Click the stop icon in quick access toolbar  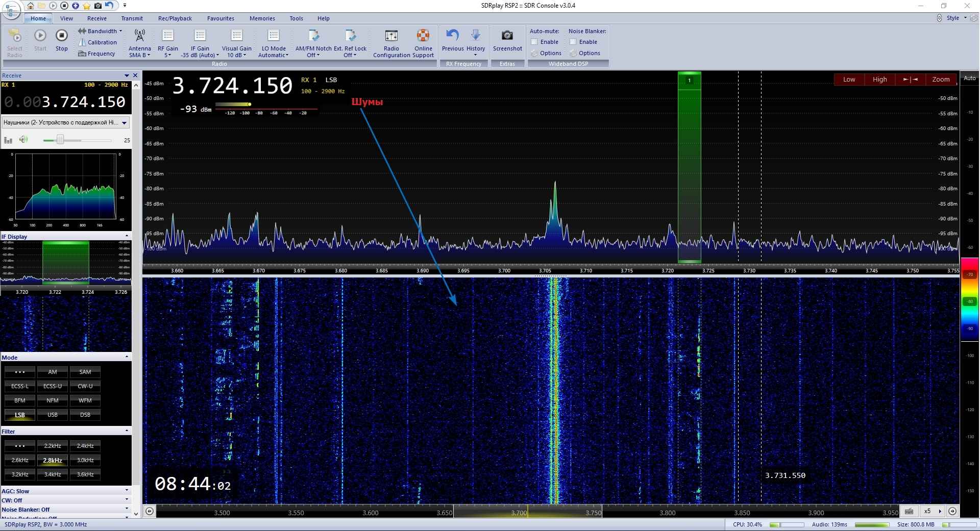click(64, 6)
